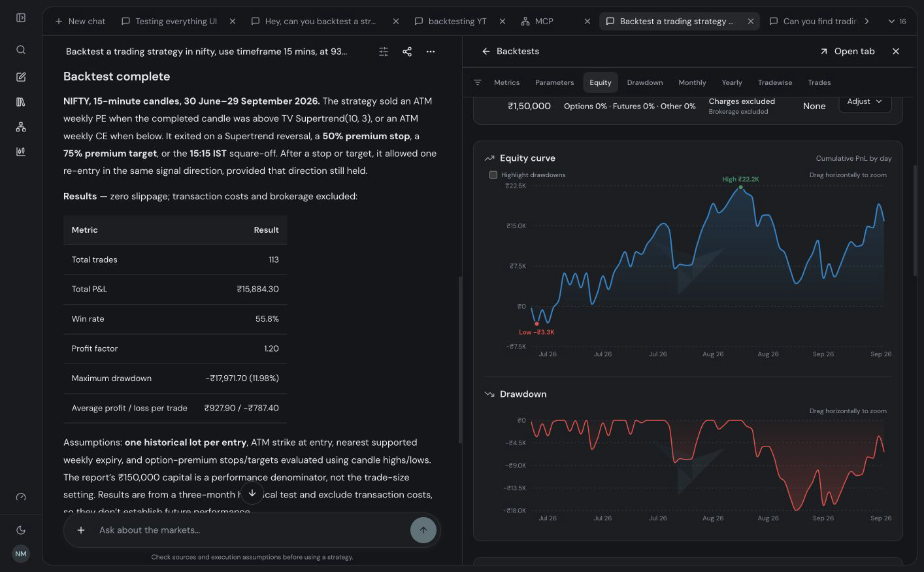Open the usage gauge icon in the sidebar
This screenshot has height=572, width=924.
click(x=21, y=497)
